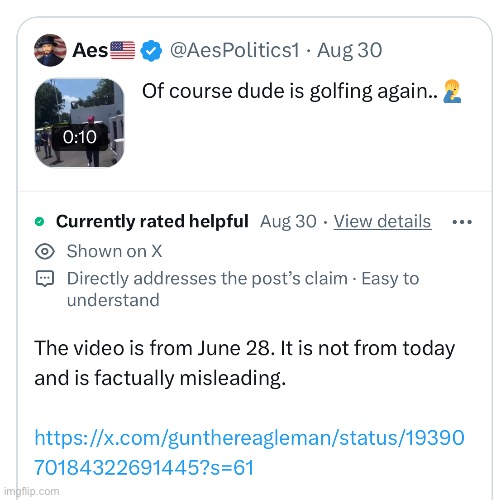Open the View details link
Screen dimensions: 501x500
tap(382, 222)
